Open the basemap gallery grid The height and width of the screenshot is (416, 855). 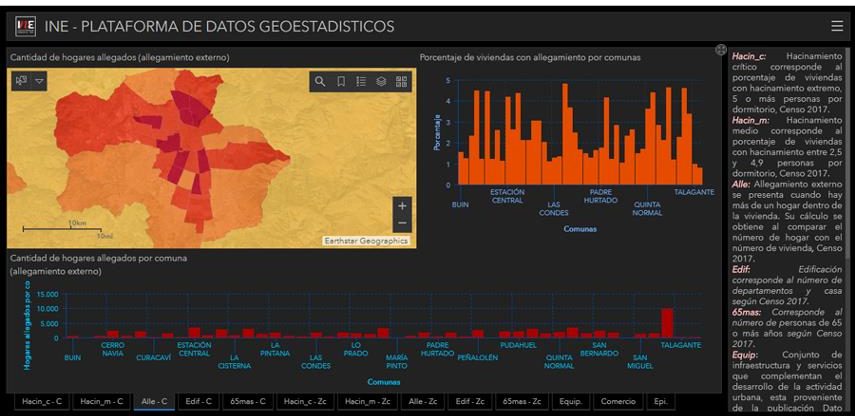(x=401, y=82)
